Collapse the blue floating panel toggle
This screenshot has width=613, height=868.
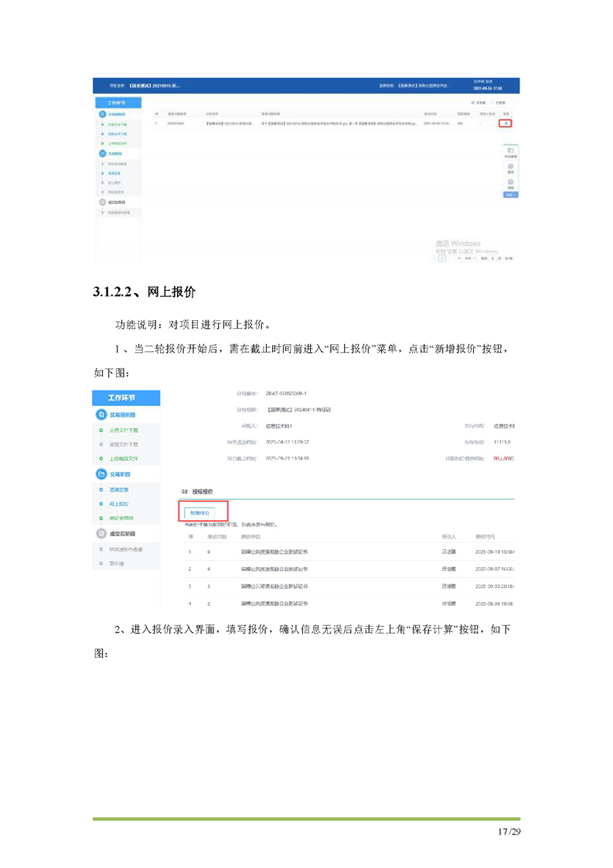(510, 194)
